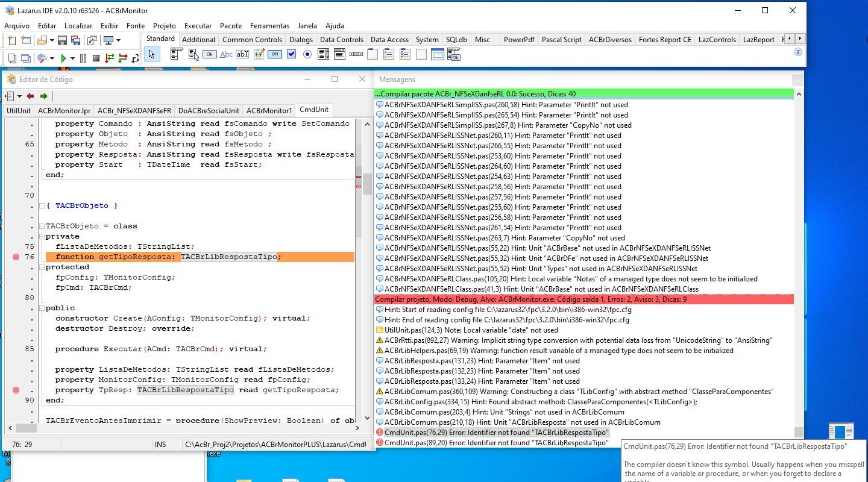Pick the TToggleBox (on) component icon
Viewport: 868px width, 482px height.
click(x=275, y=54)
